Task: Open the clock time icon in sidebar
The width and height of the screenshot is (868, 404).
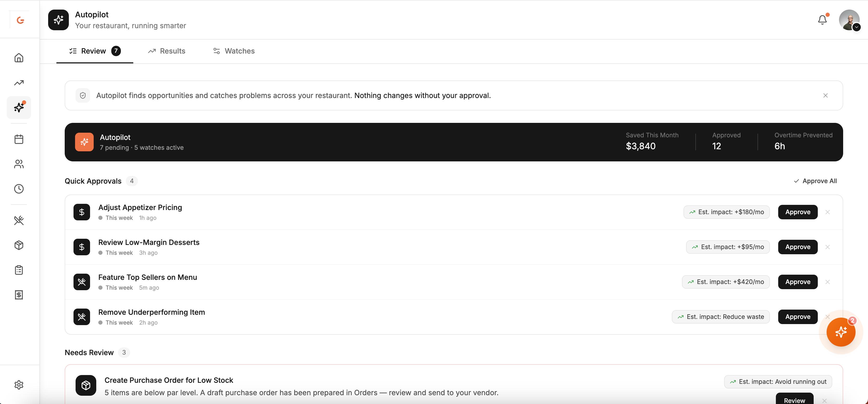Action: tap(19, 189)
